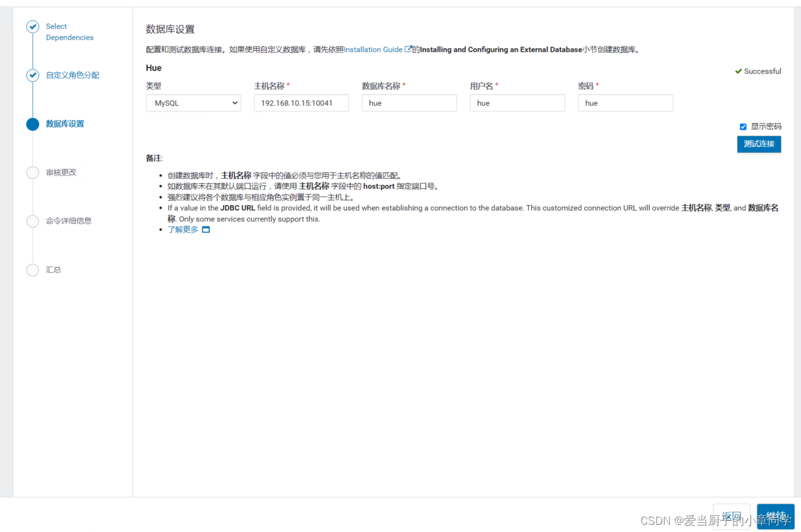
Task: Open the MySQL database type dropdown
Action: tap(193, 103)
